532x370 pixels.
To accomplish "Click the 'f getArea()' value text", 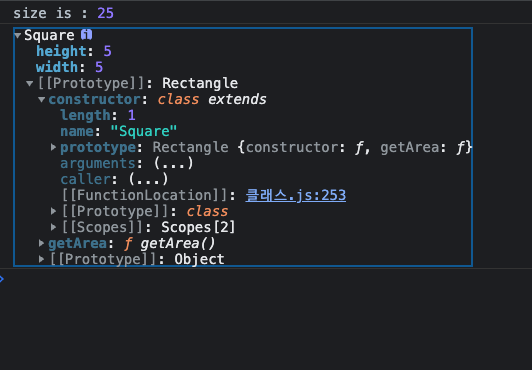I will (169, 243).
